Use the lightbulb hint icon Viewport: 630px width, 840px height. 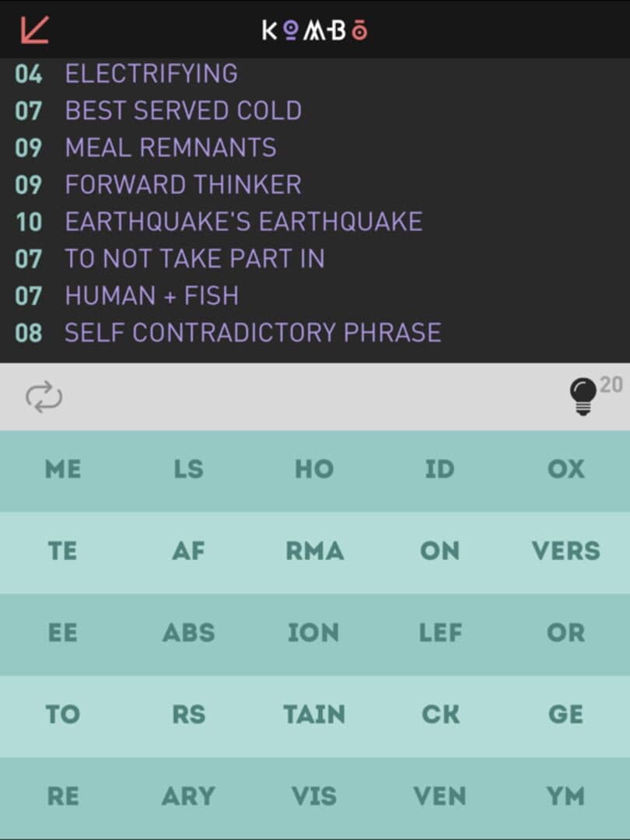583,397
